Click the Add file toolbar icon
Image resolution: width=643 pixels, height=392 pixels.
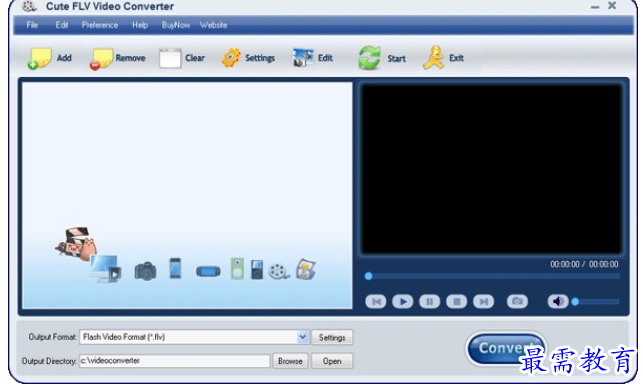point(39,58)
